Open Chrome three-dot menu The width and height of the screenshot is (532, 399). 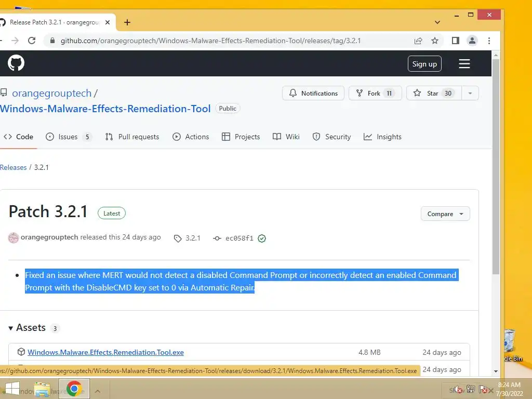click(489, 41)
